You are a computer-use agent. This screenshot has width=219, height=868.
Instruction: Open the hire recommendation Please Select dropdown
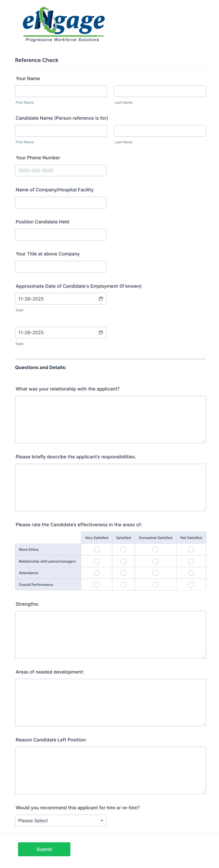tap(61, 820)
